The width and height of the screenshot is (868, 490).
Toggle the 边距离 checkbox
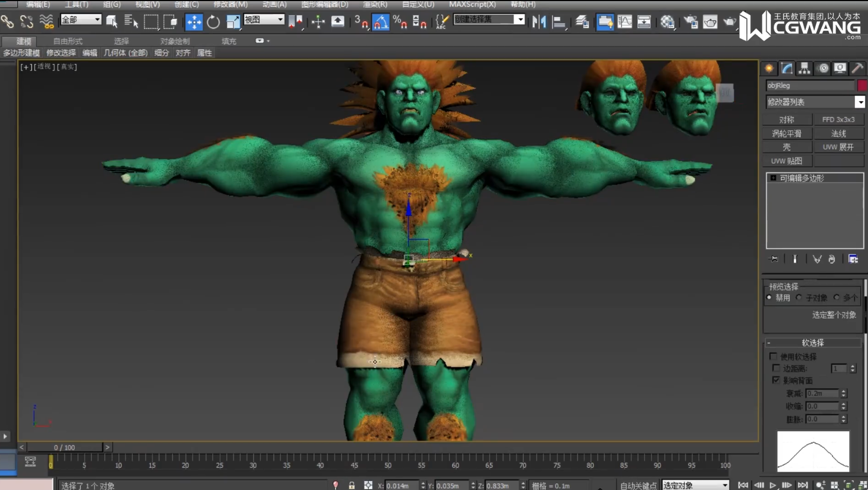(776, 368)
